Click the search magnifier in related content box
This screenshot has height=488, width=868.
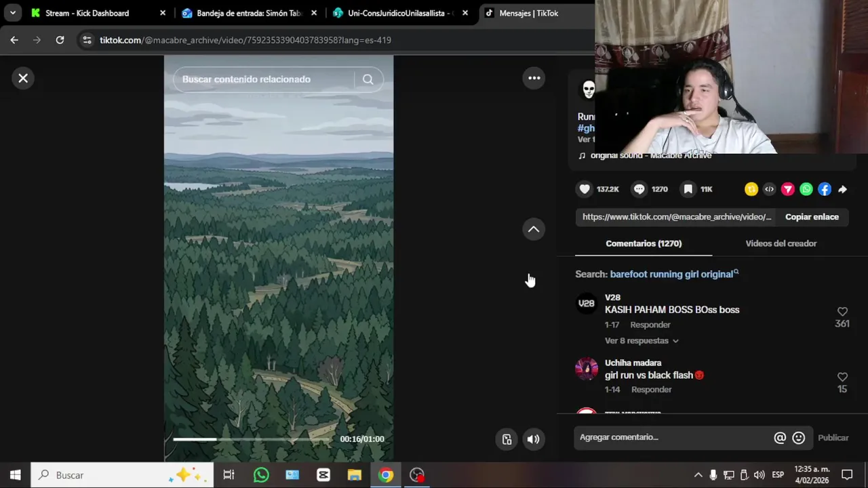tap(368, 79)
